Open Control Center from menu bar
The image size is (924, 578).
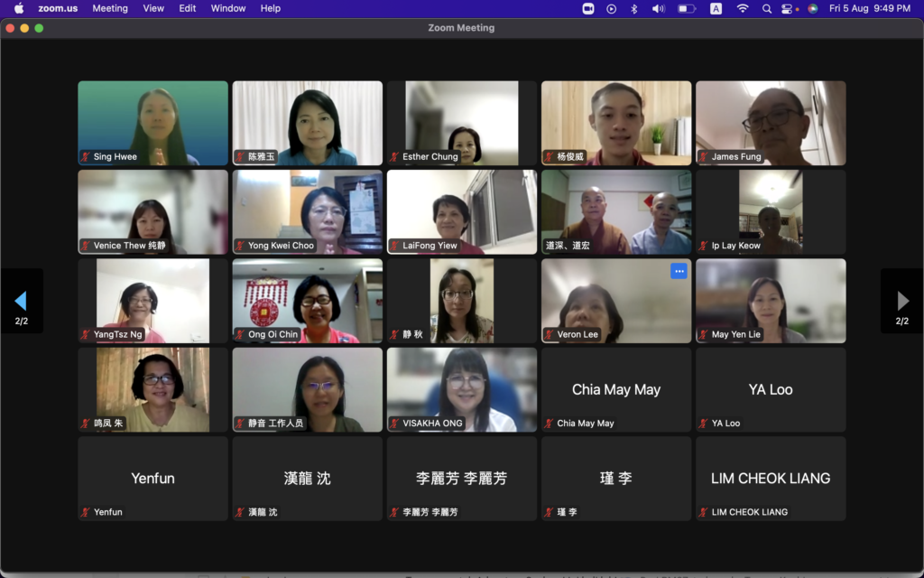click(x=786, y=8)
